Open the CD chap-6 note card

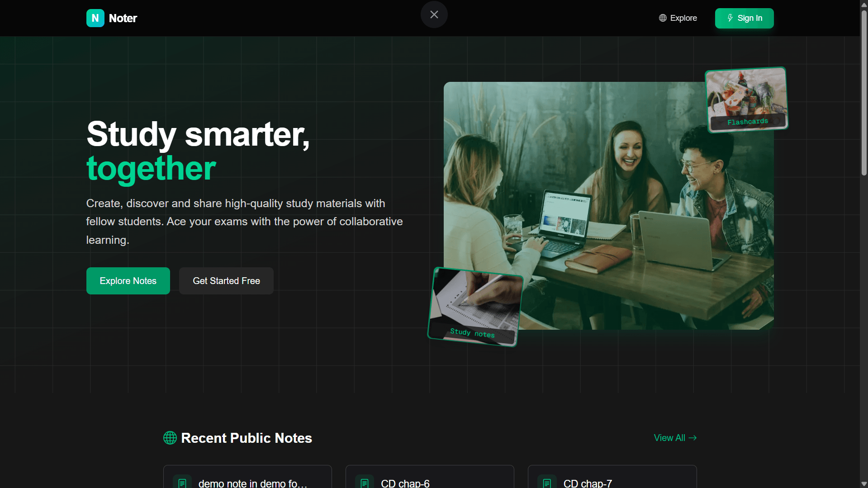point(429,479)
